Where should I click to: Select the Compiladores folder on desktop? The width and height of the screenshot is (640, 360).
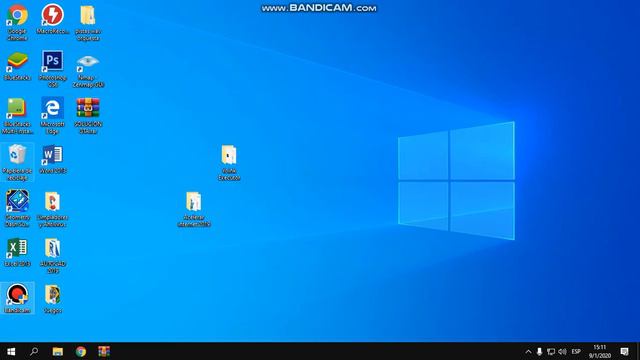[53, 209]
